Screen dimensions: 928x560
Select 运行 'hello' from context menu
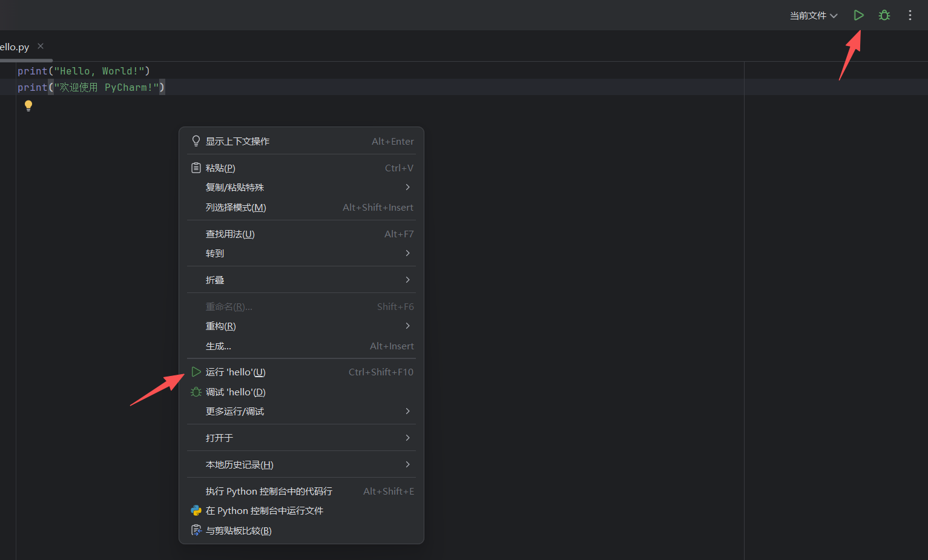(x=236, y=372)
